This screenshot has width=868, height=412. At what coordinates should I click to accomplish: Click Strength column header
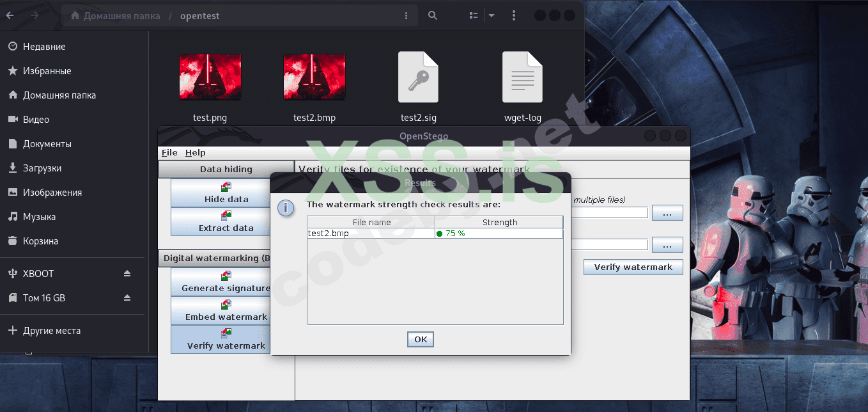(x=499, y=223)
